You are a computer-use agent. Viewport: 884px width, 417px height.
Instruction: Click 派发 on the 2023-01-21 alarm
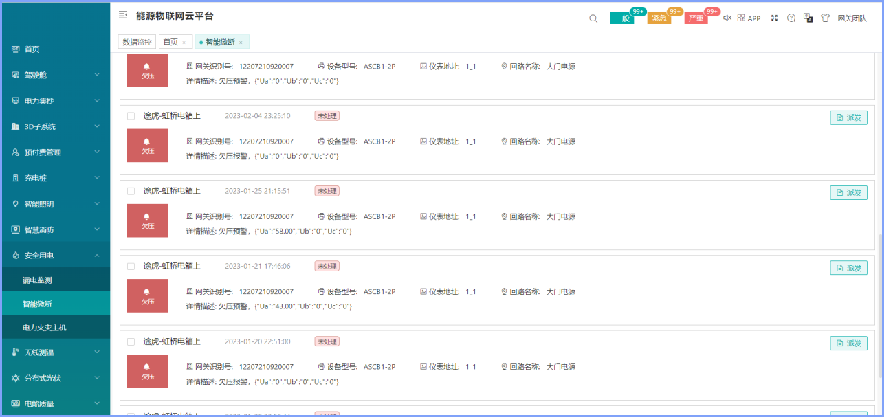pyautogui.click(x=848, y=268)
